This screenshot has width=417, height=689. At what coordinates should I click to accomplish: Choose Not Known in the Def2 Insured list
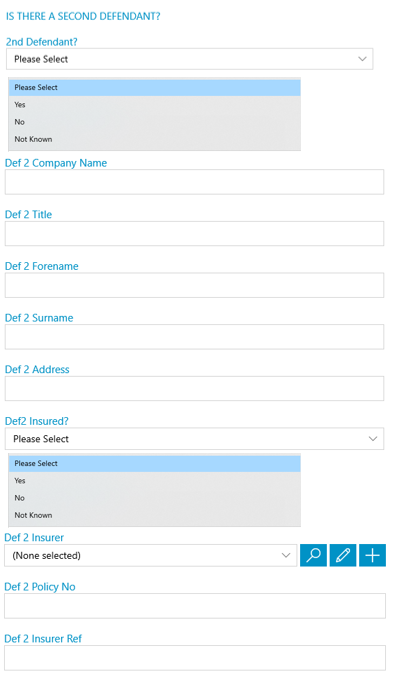(155, 515)
